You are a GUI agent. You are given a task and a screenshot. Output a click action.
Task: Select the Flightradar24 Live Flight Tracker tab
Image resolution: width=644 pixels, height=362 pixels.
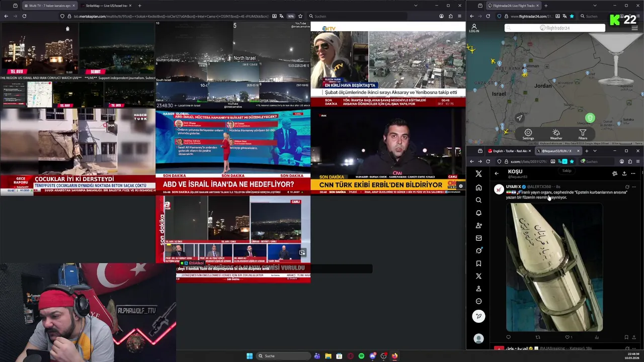click(x=514, y=6)
